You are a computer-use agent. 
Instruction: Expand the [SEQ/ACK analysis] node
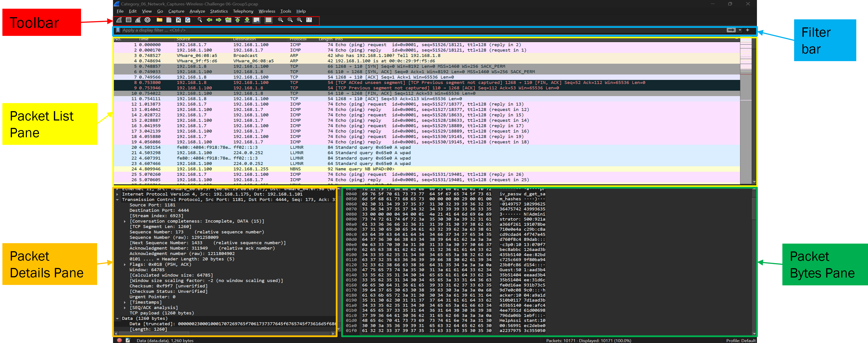(125, 308)
